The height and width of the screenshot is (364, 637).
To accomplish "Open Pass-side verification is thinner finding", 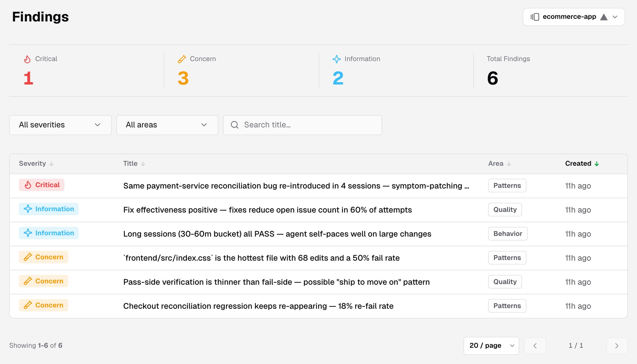I will (276, 282).
